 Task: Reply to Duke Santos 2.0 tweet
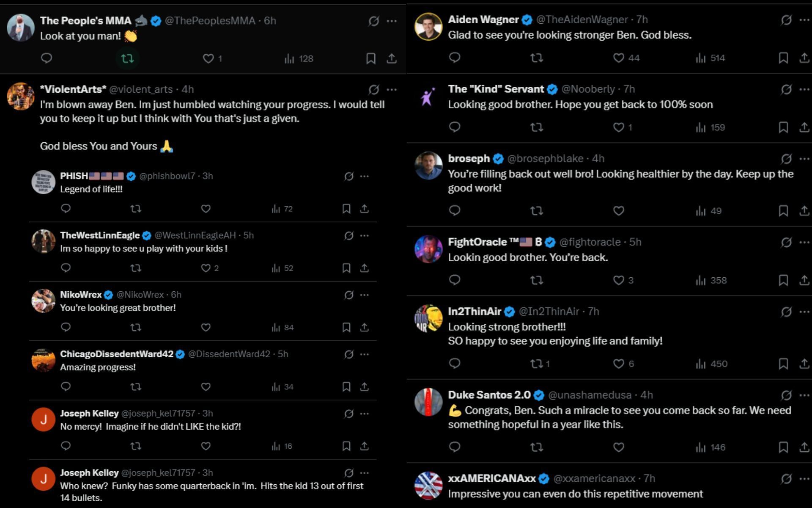pos(455,447)
